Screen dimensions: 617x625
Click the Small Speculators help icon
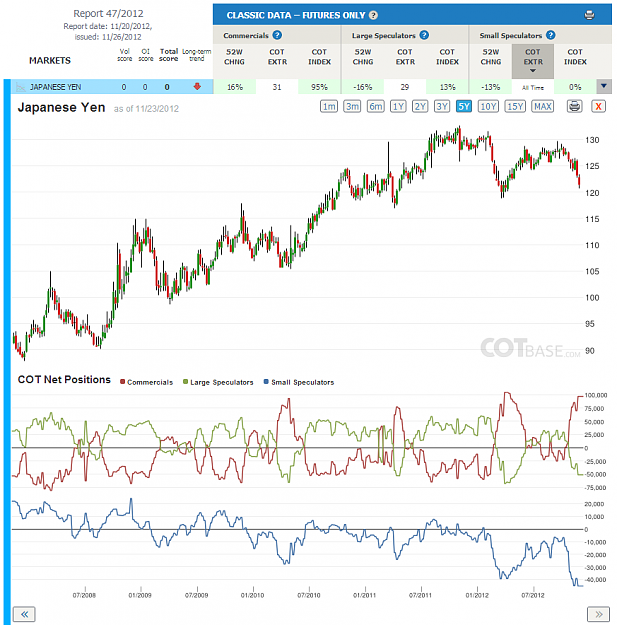[550, 35]
